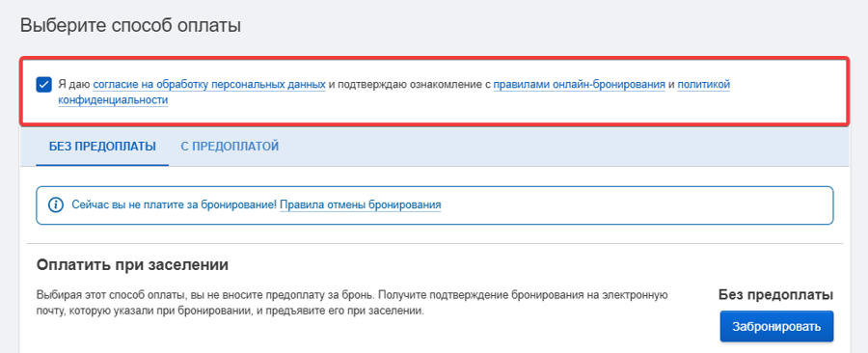Click the Выберите способ оплаты heading
868x353 pixels.
coord(130,25)
